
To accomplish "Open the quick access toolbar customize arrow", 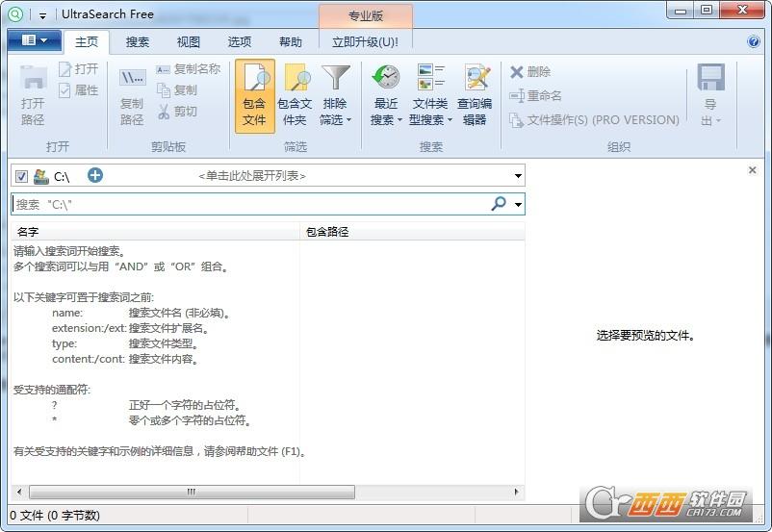I will pos(42,15).
